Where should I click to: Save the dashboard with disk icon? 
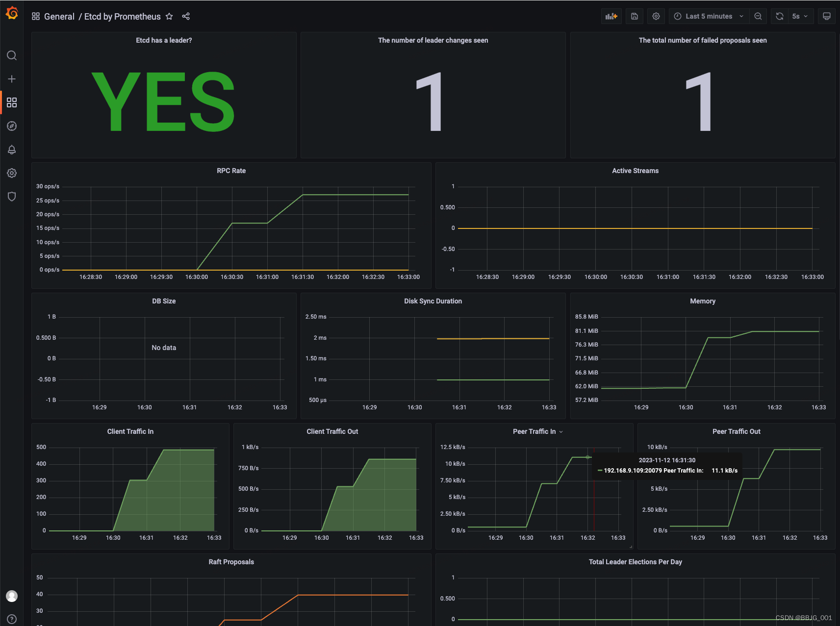click(634, 16)
